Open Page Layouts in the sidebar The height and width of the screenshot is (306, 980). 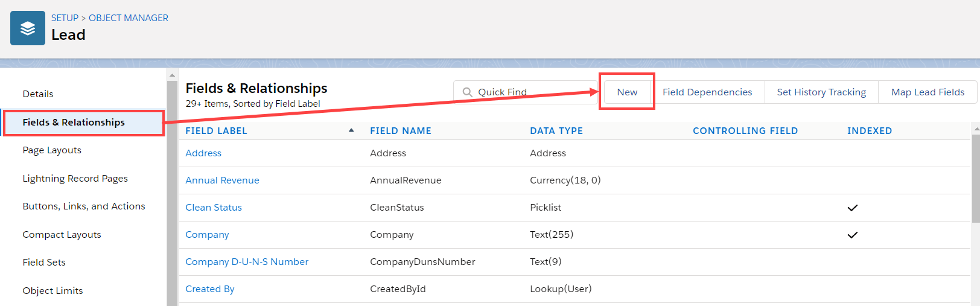pyautogui.click(x=52, y=150)
